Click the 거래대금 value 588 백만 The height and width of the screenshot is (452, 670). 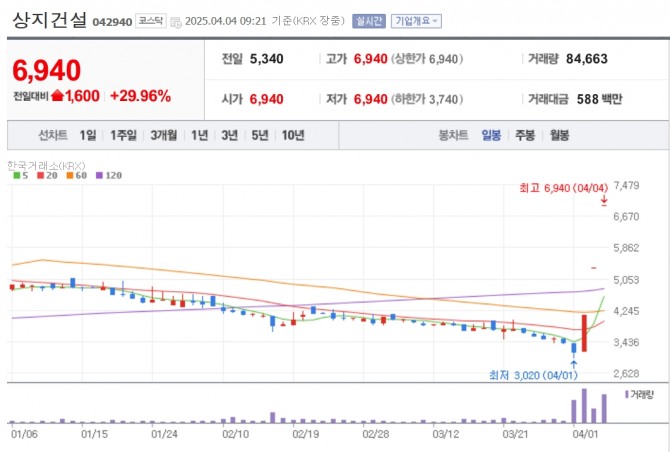tap(599, 99)
